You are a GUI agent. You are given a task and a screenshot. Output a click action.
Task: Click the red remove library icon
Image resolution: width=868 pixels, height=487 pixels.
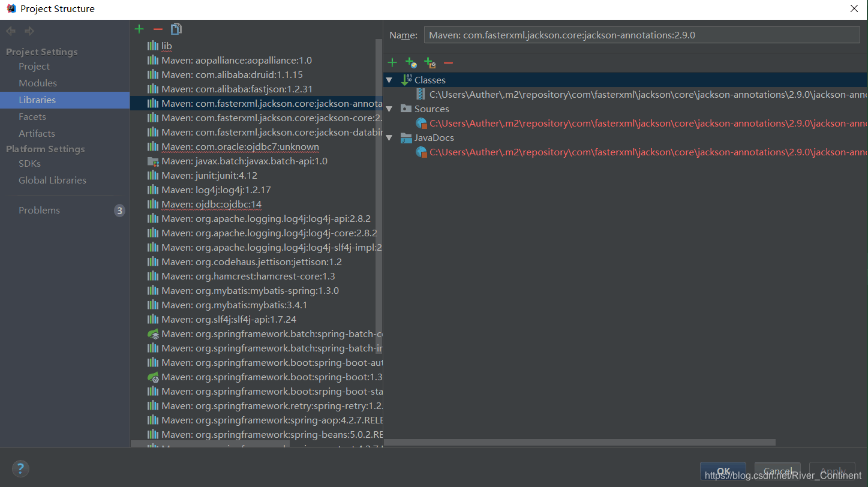158,29
